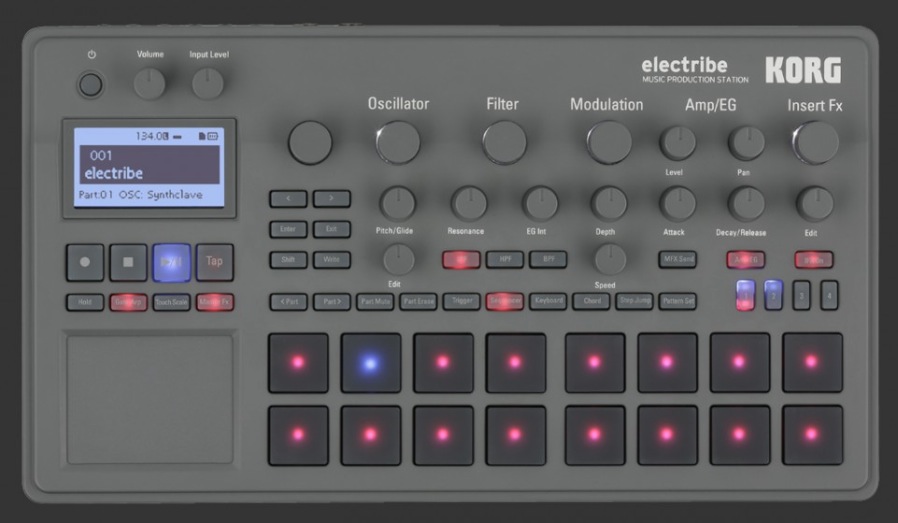The width and height of the screenshot is (898, 523).
Task: Click the modulation Speed knob
Action: (x=610, y=259)
